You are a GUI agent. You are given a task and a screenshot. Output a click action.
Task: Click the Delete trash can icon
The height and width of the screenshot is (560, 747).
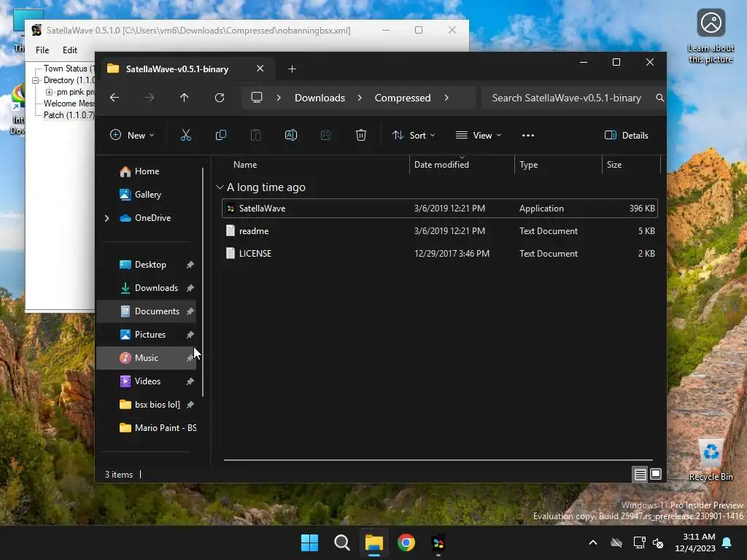(x=361, y=135)
